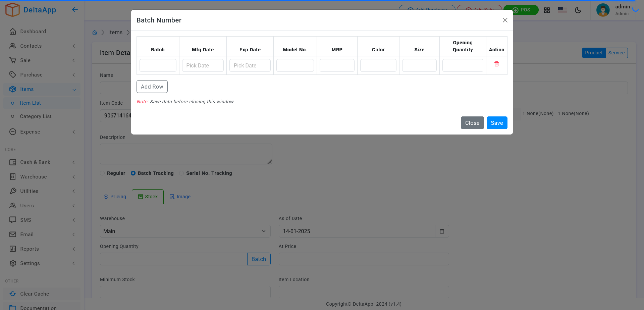This screenshot has height=310, width=644.
Task: Open the Warehouse Main dropdown
Action: (x=185, y=231)
